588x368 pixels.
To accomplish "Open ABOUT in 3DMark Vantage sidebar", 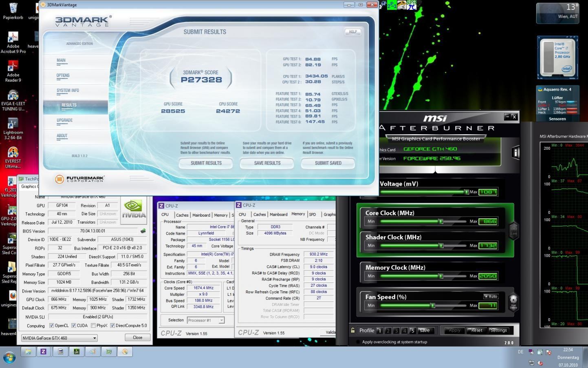I will [x=62, y=136].
